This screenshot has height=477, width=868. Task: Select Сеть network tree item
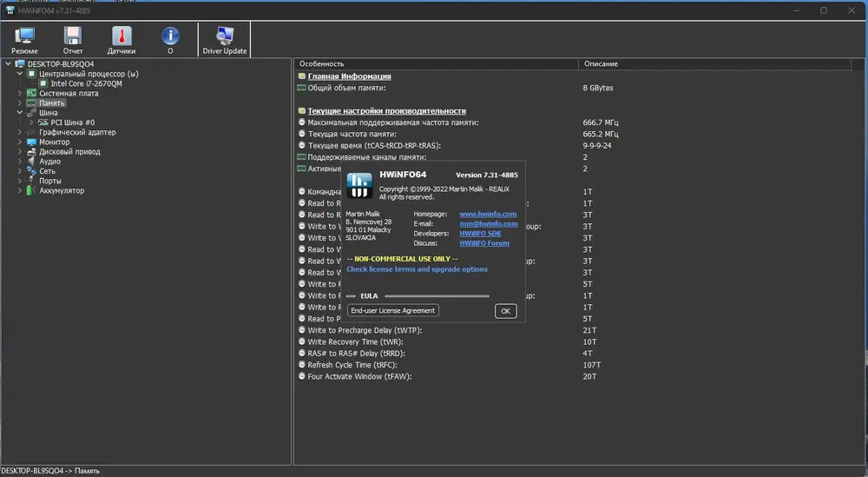(x=47, y=170)
